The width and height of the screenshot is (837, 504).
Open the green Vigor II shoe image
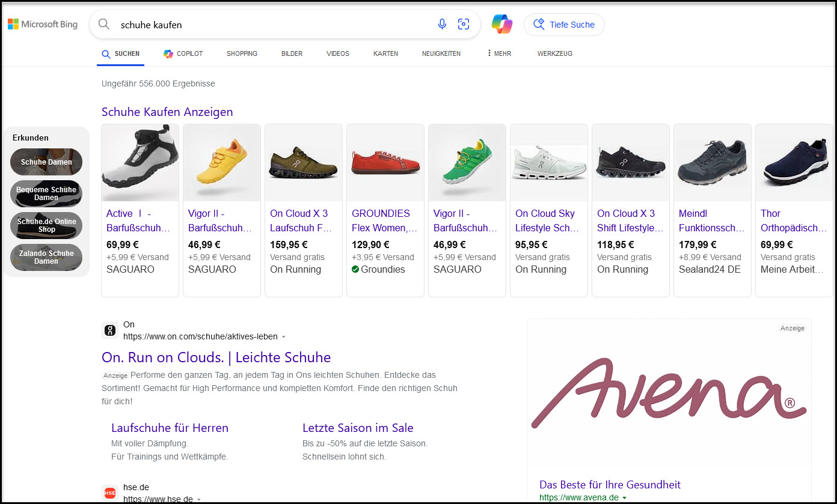click(467, 163)
